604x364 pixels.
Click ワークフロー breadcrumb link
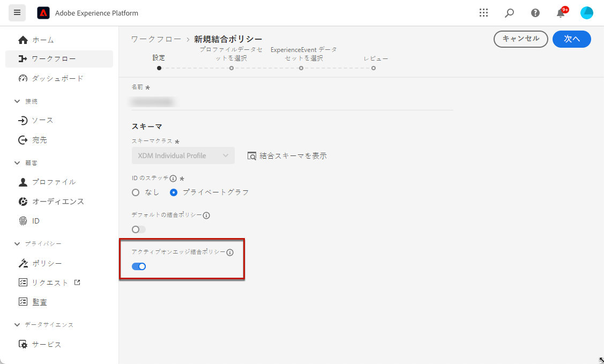(x=156, y=39)
